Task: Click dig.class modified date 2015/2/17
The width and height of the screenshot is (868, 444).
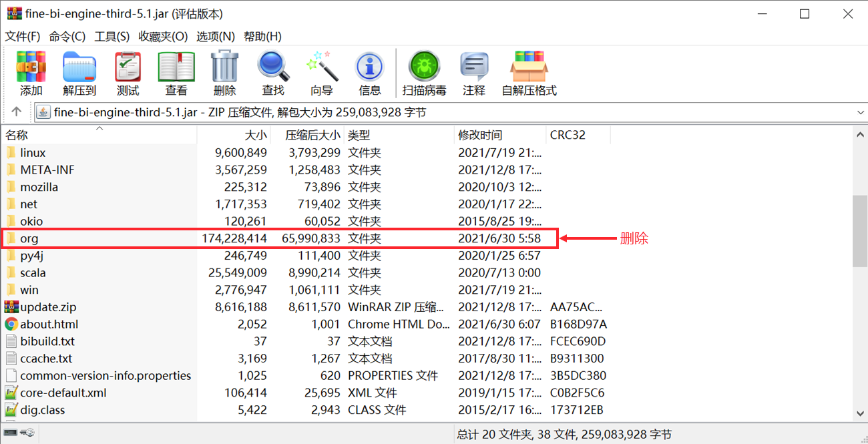Action: point(499,410)
